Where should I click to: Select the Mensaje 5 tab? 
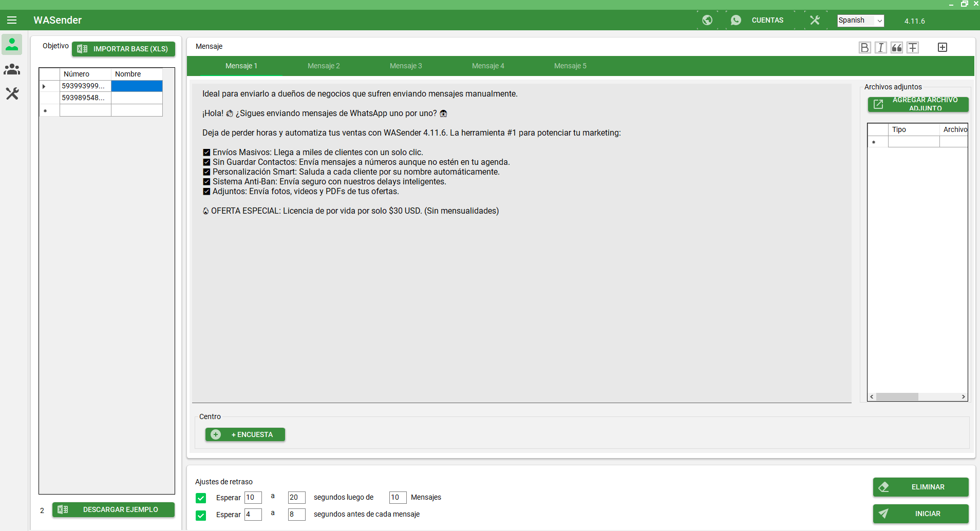coord(570,66)
